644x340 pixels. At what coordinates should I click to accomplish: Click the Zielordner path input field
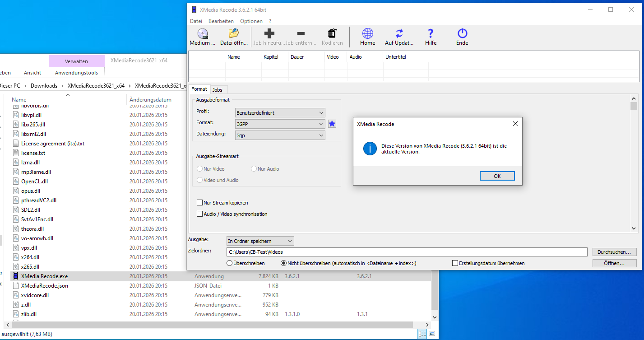point(407,252)
